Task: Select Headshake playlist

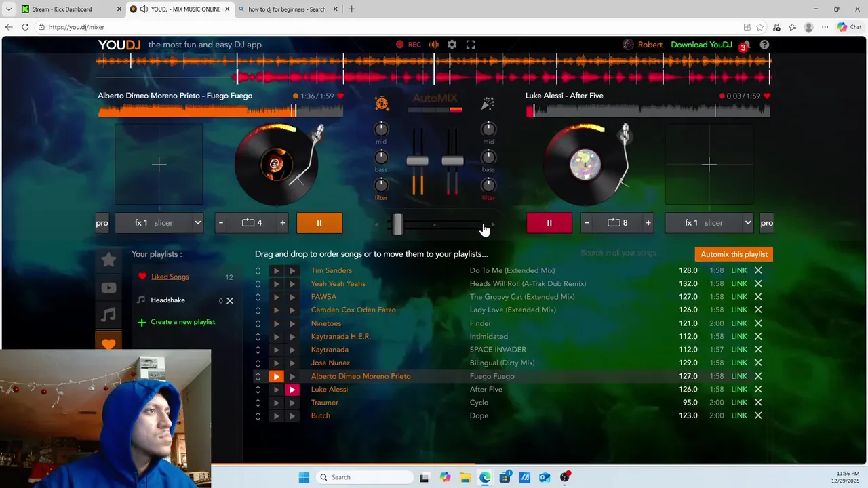Action: tap(167, 300)
